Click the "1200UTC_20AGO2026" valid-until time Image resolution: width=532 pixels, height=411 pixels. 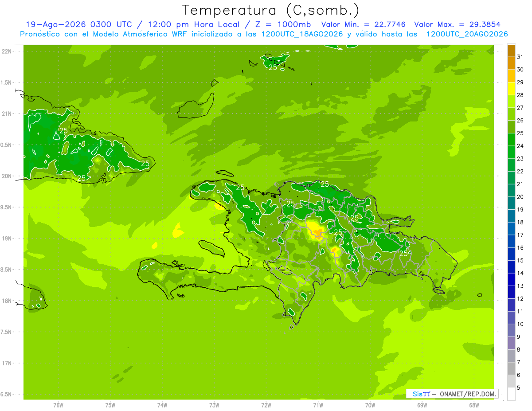[466, 34]
